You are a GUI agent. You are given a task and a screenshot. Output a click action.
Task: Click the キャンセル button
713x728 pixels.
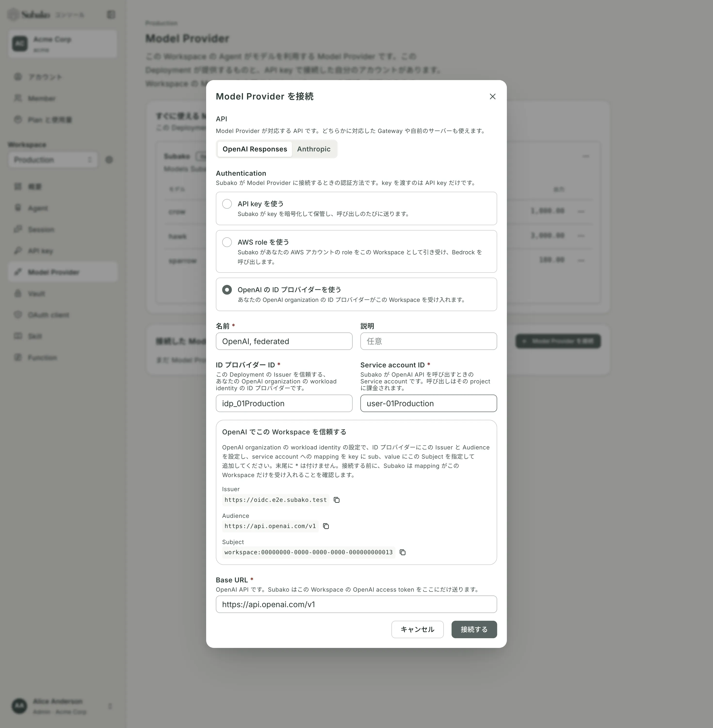pyautogui.click(x=418, y=629)
